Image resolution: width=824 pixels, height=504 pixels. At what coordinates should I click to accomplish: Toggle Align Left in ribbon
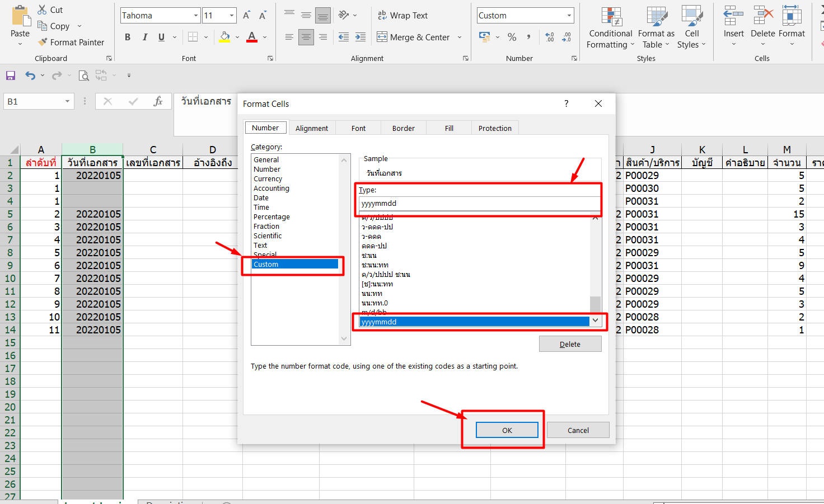pos(289,37)
